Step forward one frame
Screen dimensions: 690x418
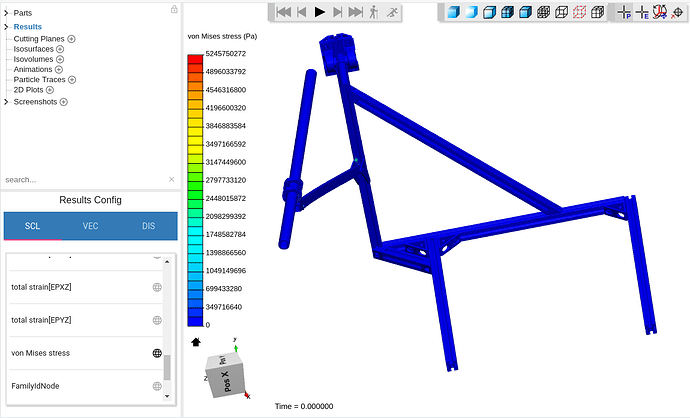coord(338,12)
